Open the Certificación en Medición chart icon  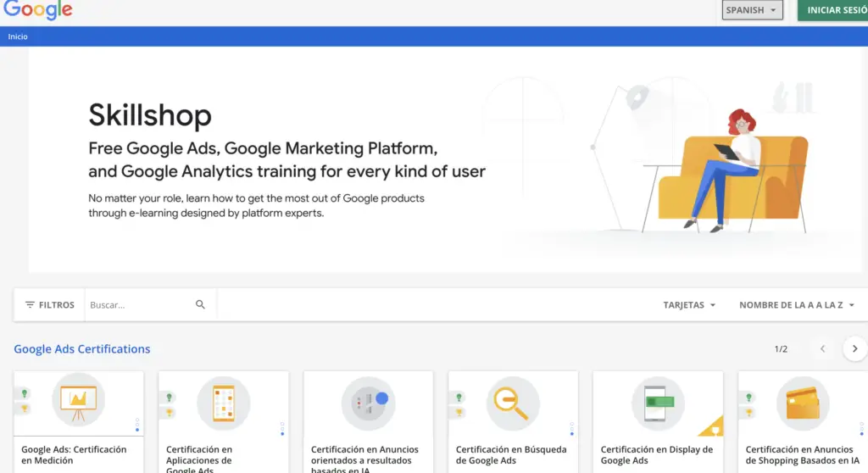coord(78,400)
